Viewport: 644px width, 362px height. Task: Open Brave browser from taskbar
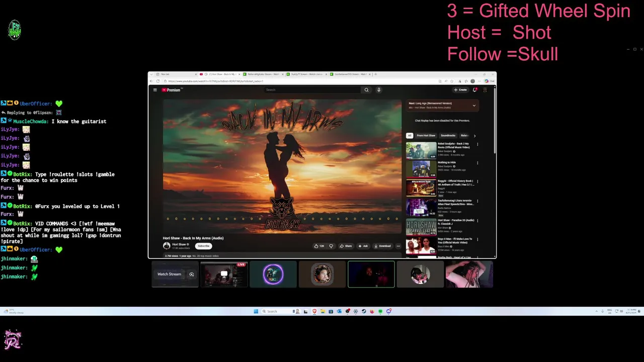pyautogui.click(x=314, y=311)
